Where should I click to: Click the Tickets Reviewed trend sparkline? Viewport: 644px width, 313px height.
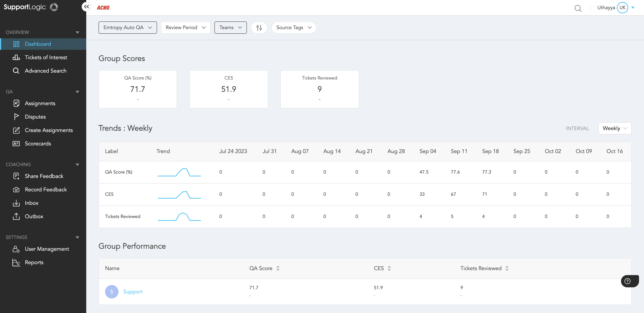click(x=179, y=217)
